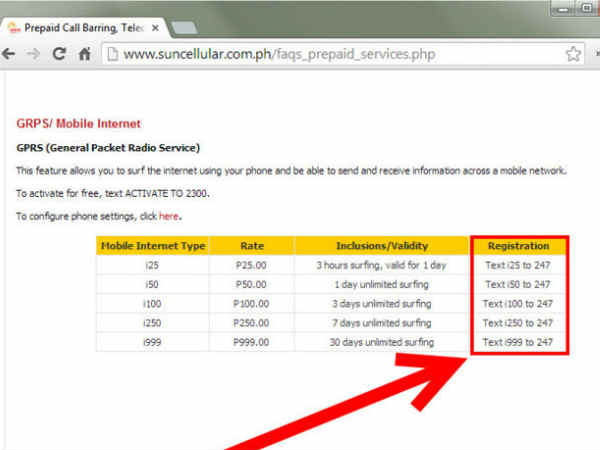Select the "Text i25 to 247" cell
This screenshot has height=450, width=600.
(x=518, y=265)
